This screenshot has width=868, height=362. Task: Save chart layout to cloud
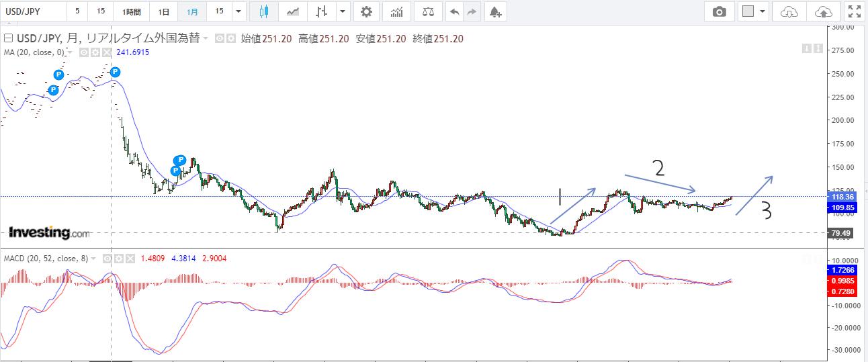(x=823, y=11)
